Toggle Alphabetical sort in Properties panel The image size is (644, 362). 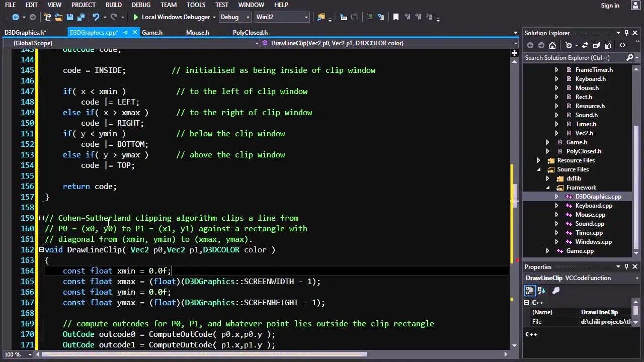click(x=541, y=291)
